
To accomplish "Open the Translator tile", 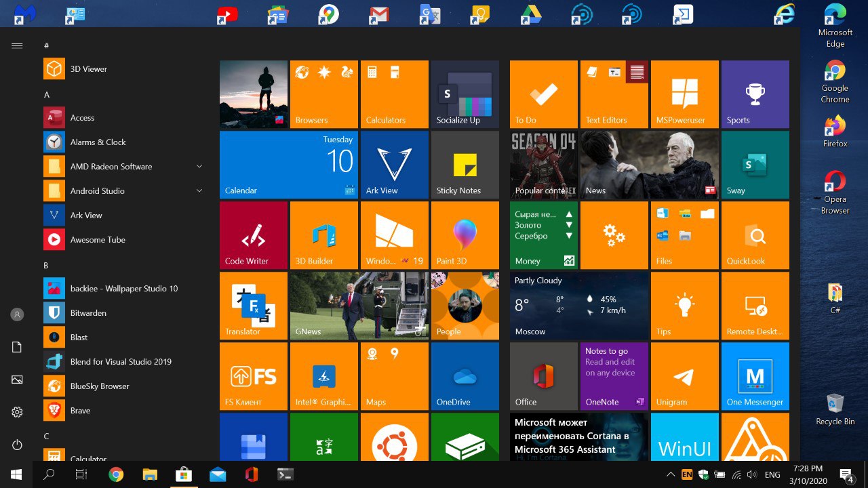I will point(254,306).
